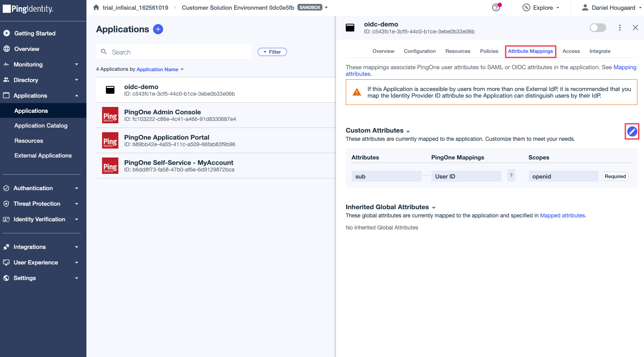Click the help question mark icon in top bar
This screenshot has width=644, height=357.
pos(496,7)
